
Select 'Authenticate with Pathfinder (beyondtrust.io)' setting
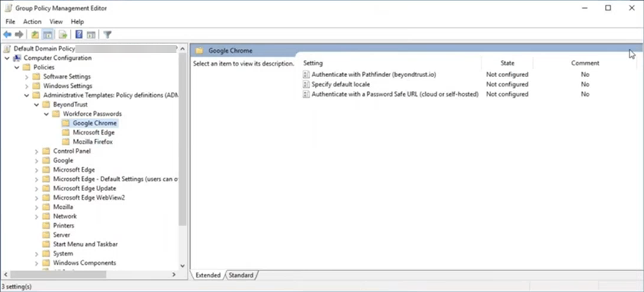(374, 75)
